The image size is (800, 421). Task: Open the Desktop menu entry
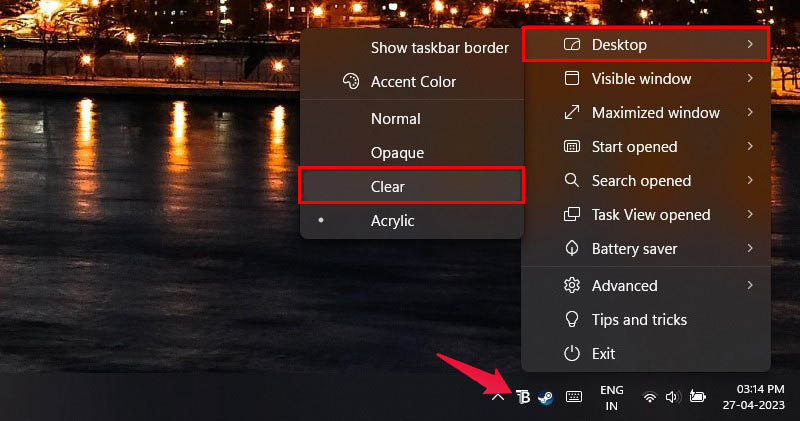coord(646,44)
